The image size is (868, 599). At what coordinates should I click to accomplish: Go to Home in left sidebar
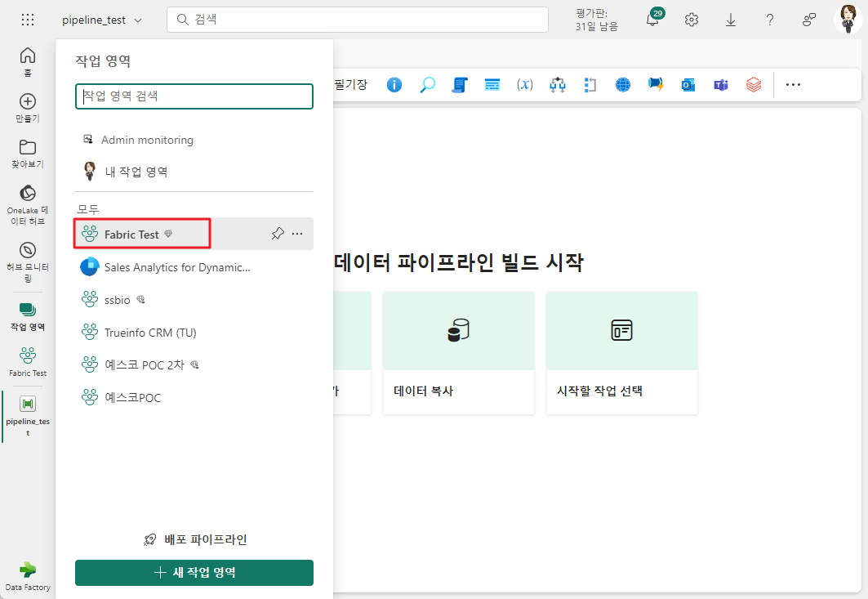tap(28, 61)
